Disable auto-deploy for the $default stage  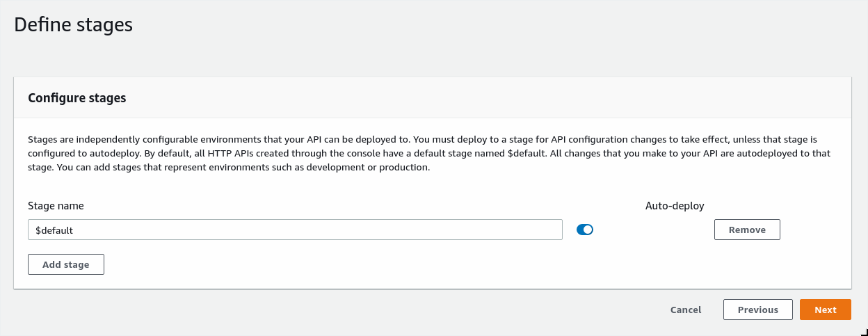585,230
